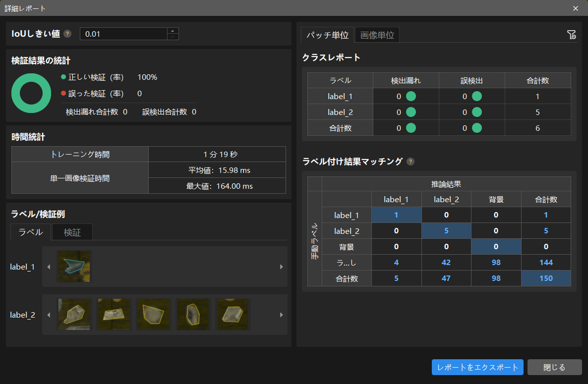Click highlighted 背景 vs 背景 cell value 0

pyautogui.click(x=496, y=247)
